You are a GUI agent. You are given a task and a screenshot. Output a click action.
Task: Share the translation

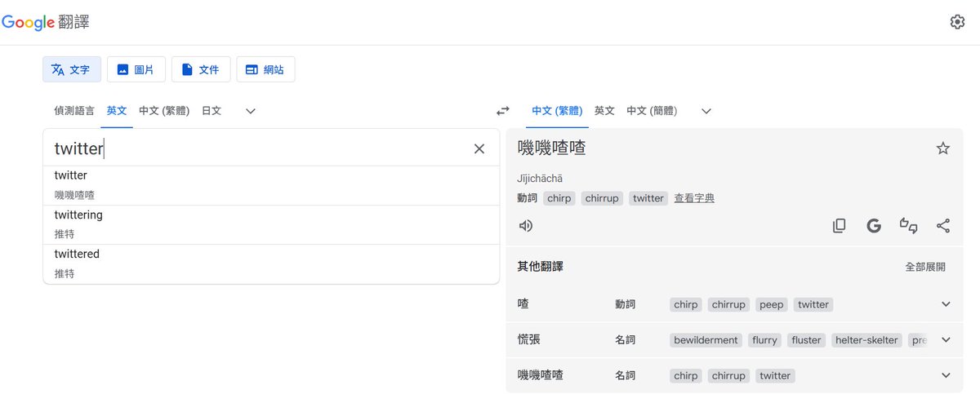[x=943, y=226]
